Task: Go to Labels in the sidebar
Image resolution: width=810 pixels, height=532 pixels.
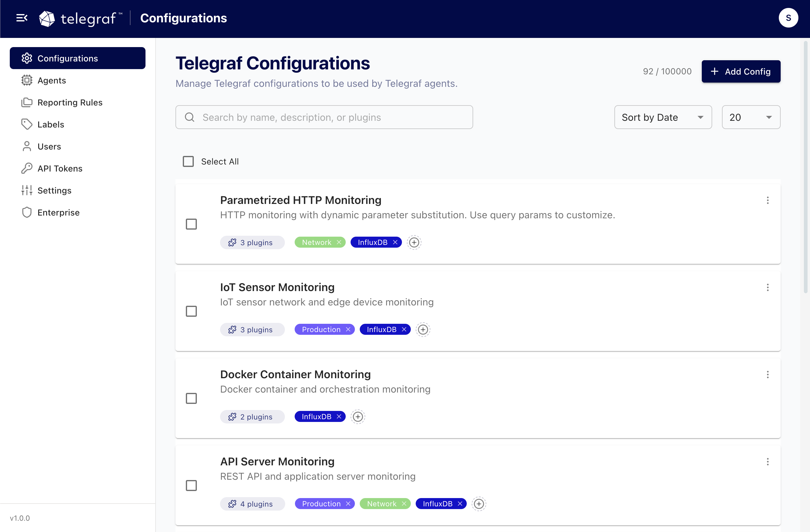Action: (78, 124)
